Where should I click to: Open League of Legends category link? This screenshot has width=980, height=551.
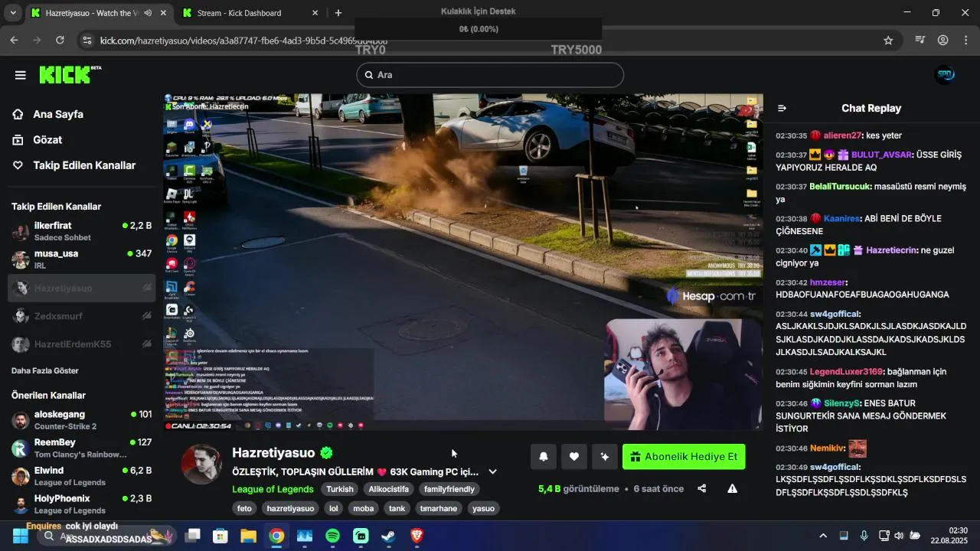[273, 489]
